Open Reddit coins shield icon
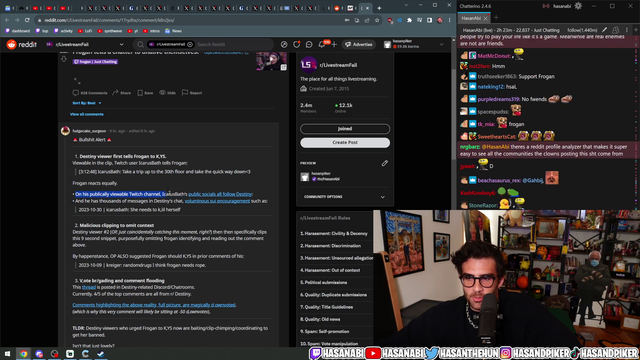The width and height of the screenshot is (640, 360). 297,44
